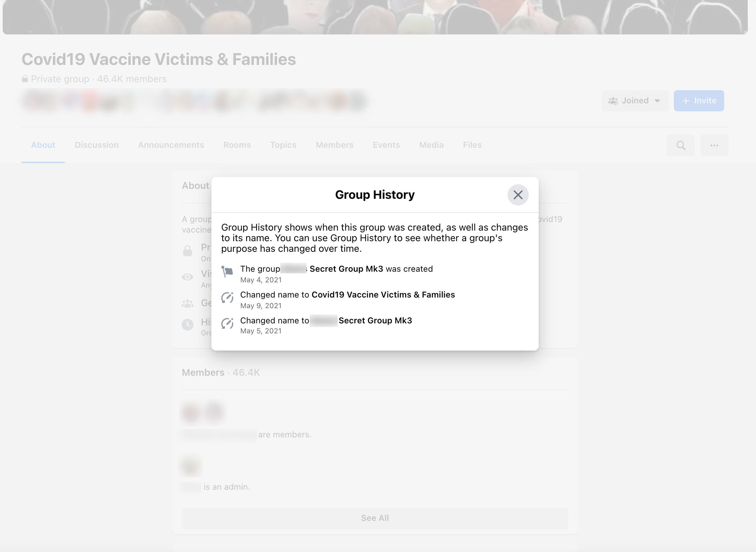
Task: Click the clock History icon in About
Action: pos(188,324)
